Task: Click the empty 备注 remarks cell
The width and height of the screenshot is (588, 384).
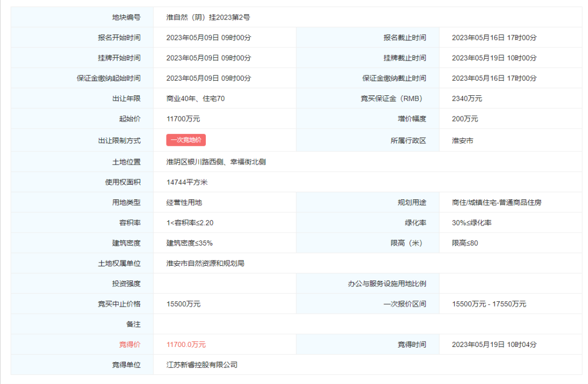Action: (x=367, y=324)
